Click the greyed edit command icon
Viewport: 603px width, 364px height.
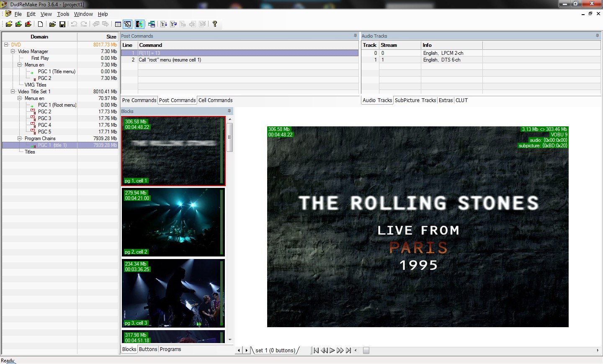coord(183,24)
